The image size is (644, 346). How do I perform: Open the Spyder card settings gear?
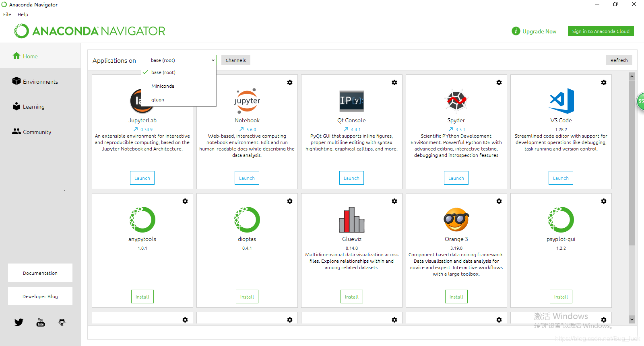[499, 82]
